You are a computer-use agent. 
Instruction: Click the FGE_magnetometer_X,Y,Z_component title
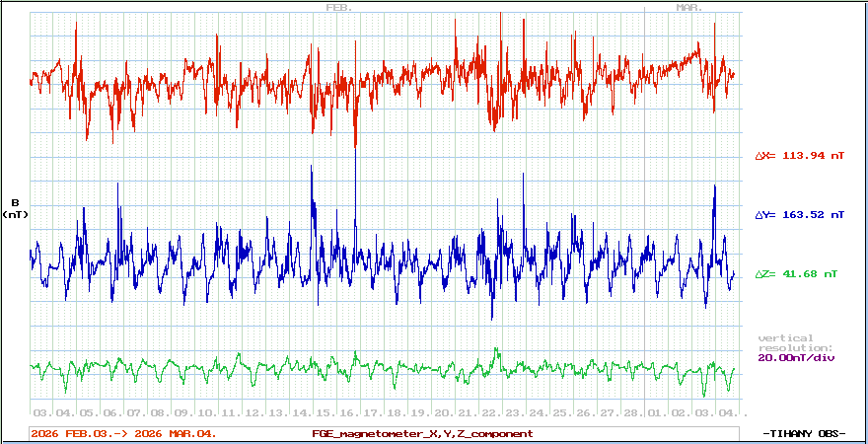(x=422, y=433)
